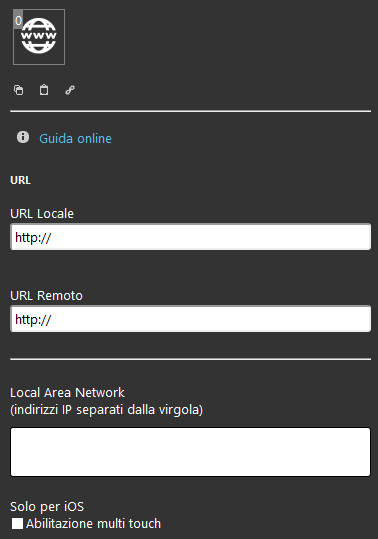Click the copy icon under the thumbnail
378x539 pixels.
point(19,90)
